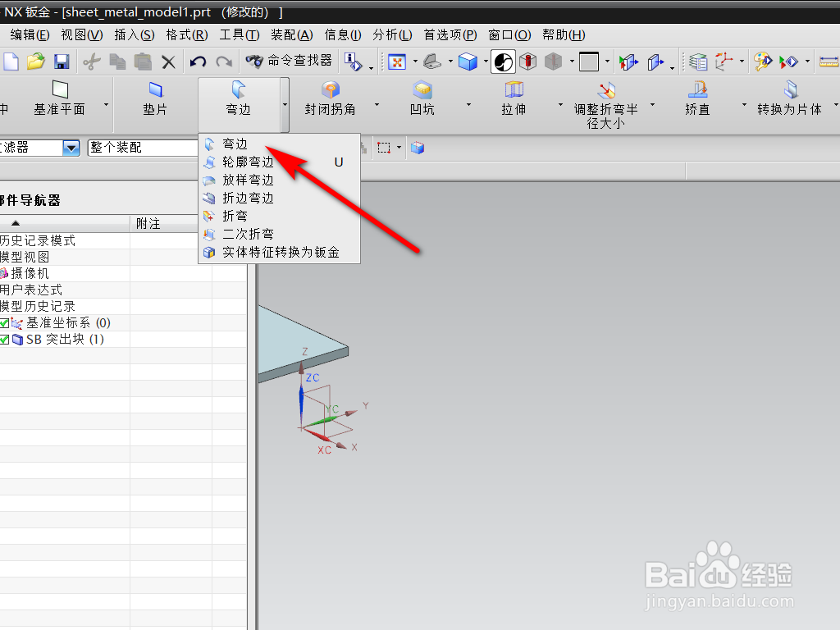840x630 pixels.
Task: Expand the 调整折弯半径大小 dropdown arrow
Action: click(x=652, y=104)
